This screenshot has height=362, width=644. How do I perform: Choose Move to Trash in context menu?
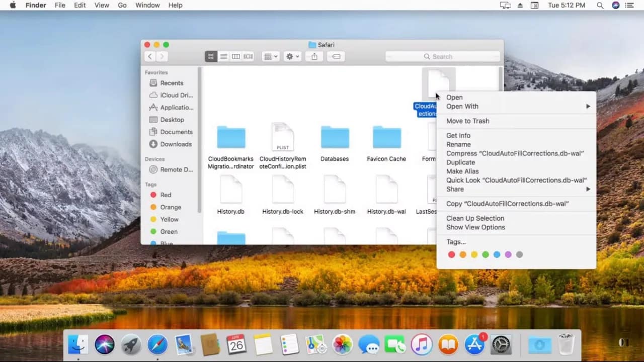coord(467,121)
